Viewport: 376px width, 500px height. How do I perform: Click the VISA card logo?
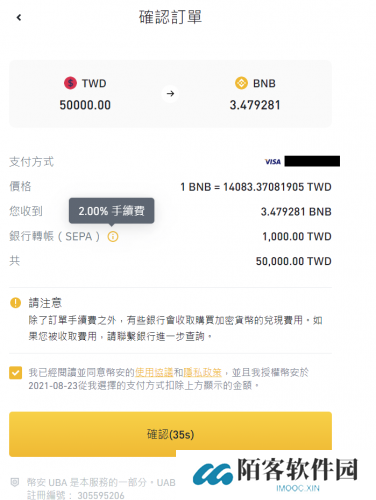273,162
